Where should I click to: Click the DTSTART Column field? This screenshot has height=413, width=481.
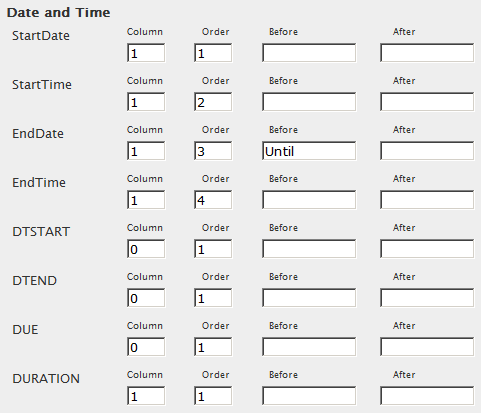click(x=146, y=249)
